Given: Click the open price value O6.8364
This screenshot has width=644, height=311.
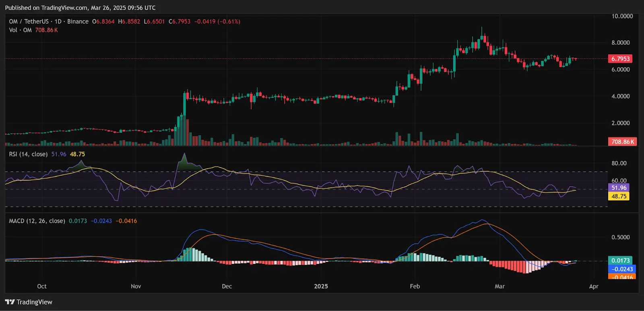Looking at the screenshot, I should coord(103,21).
